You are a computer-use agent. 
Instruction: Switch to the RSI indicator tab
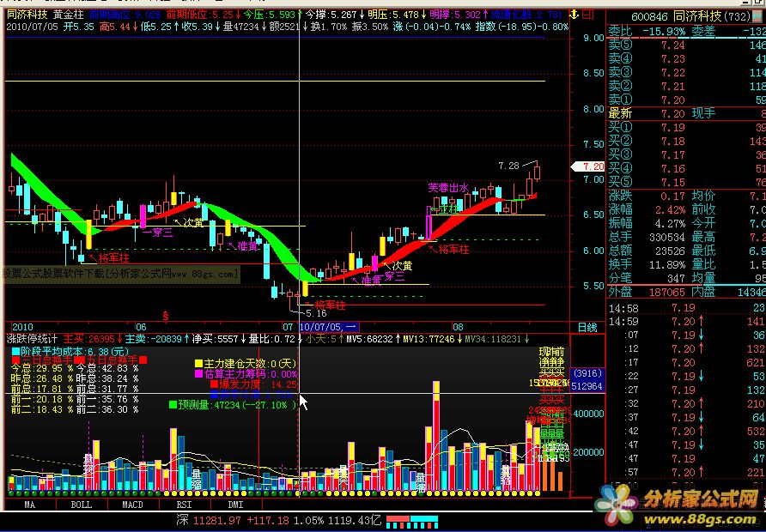(x=184, y=505)
